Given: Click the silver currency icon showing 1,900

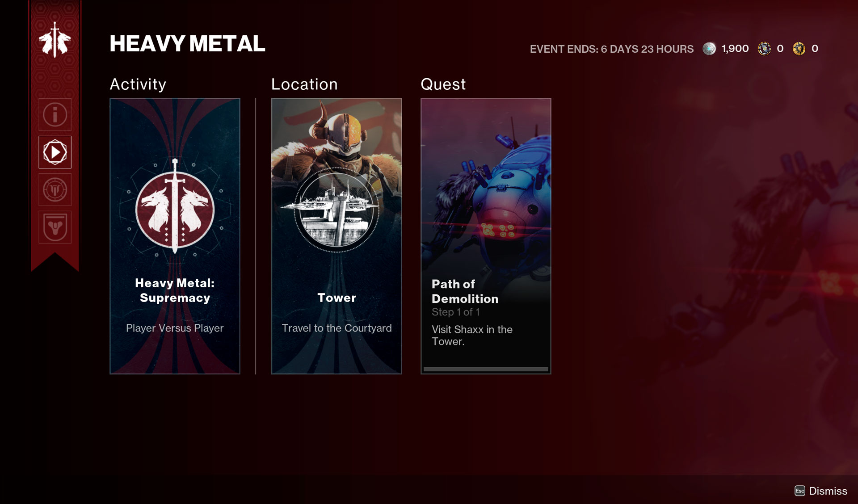Looking at the screenshot, I should coord(709,49).
